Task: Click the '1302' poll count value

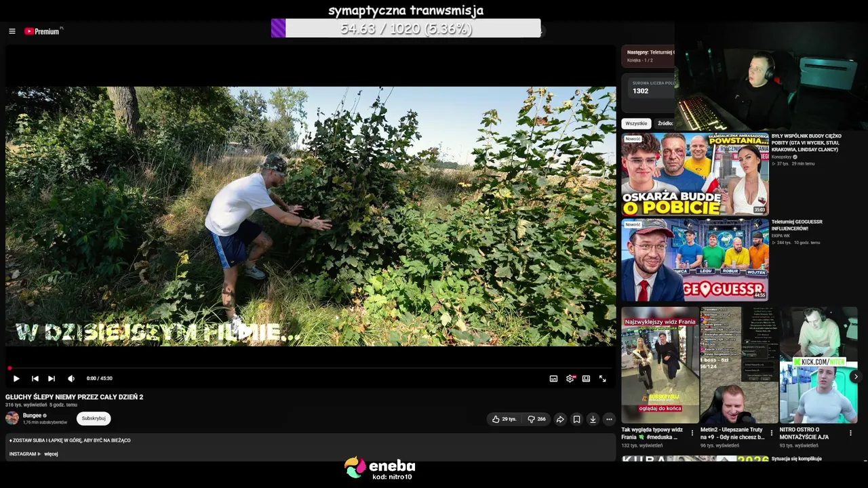Action: [640, 91]
